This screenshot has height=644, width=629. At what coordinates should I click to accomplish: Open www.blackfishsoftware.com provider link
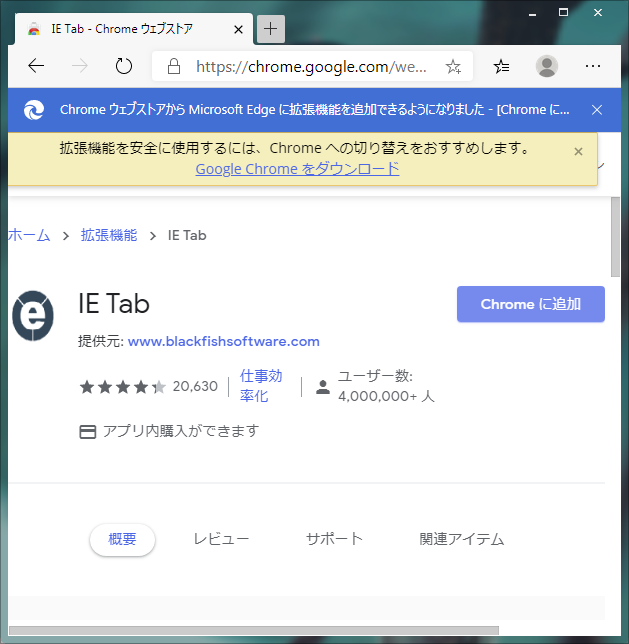[x=223, y=341]
